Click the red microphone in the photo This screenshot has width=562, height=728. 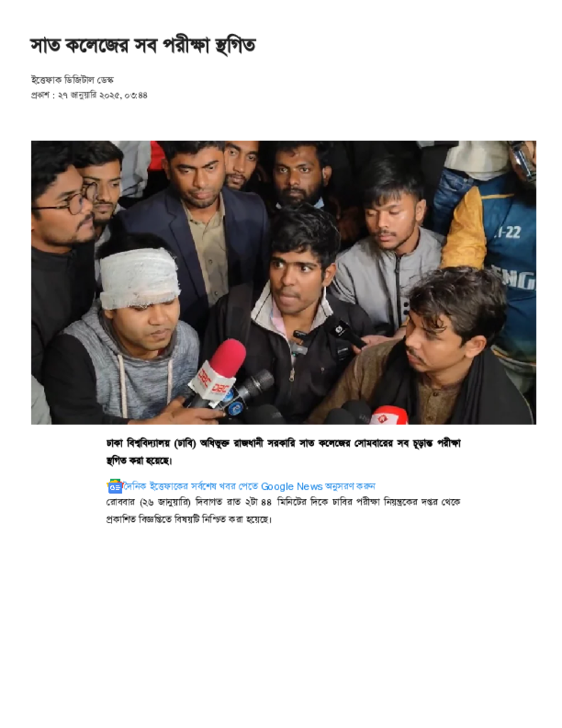pos(218,370)
